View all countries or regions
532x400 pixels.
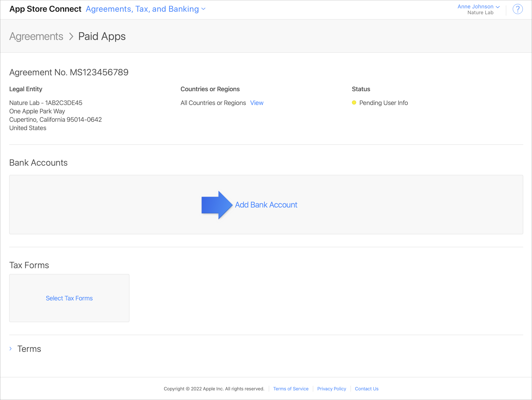pyautogui.click(x=257, y=103)
